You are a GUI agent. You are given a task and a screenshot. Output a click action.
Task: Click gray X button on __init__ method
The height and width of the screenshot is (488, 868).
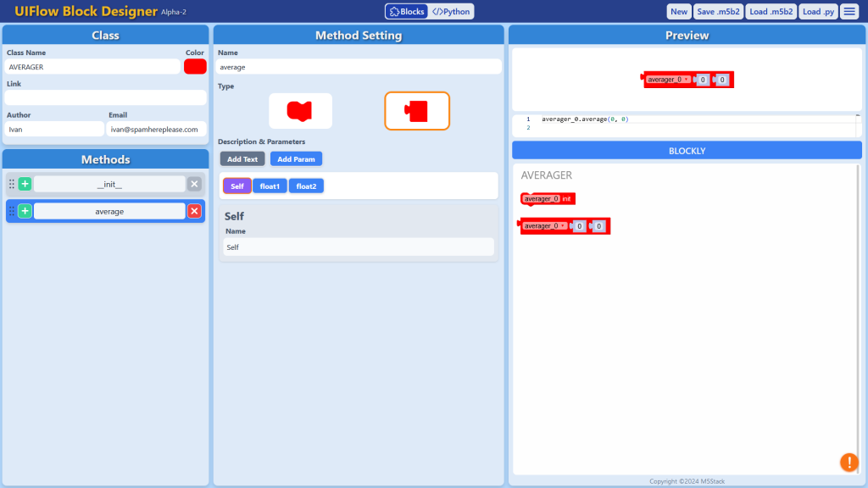coord(194,184)
